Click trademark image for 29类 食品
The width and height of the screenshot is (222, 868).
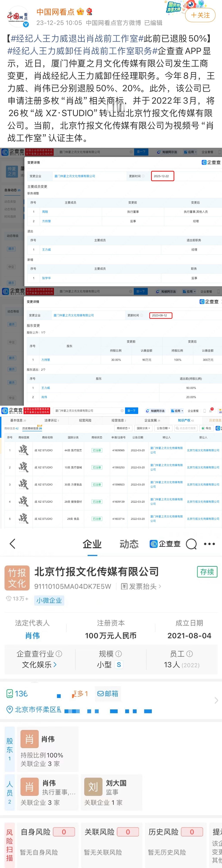pos(24,519)
